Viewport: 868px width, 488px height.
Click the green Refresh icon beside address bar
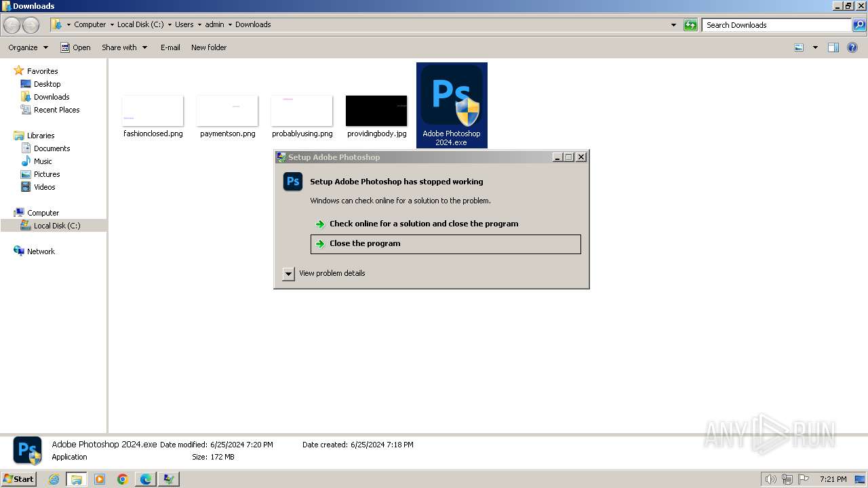coord(690,25)
